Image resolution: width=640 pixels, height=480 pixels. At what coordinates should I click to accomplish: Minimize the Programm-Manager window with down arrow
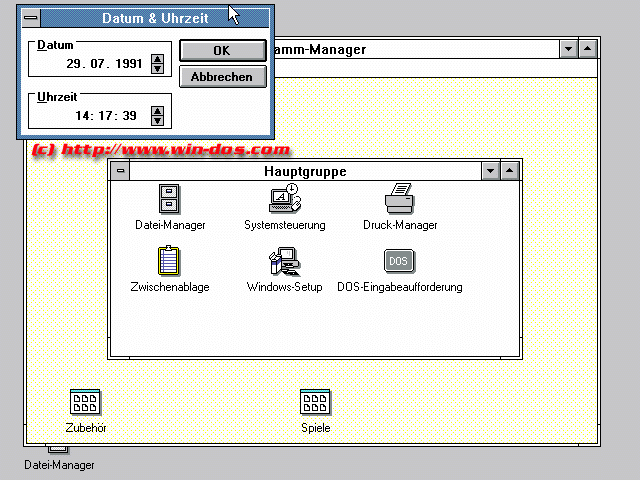tap(568, 48)
